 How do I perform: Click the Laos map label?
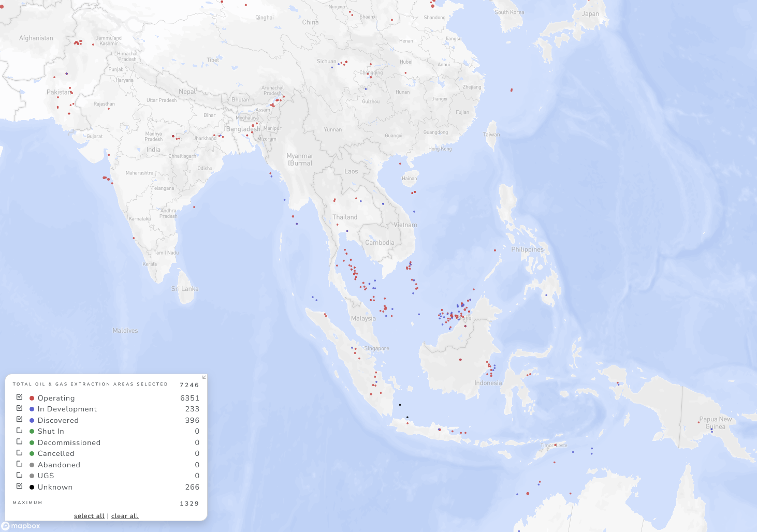[351, 172]
